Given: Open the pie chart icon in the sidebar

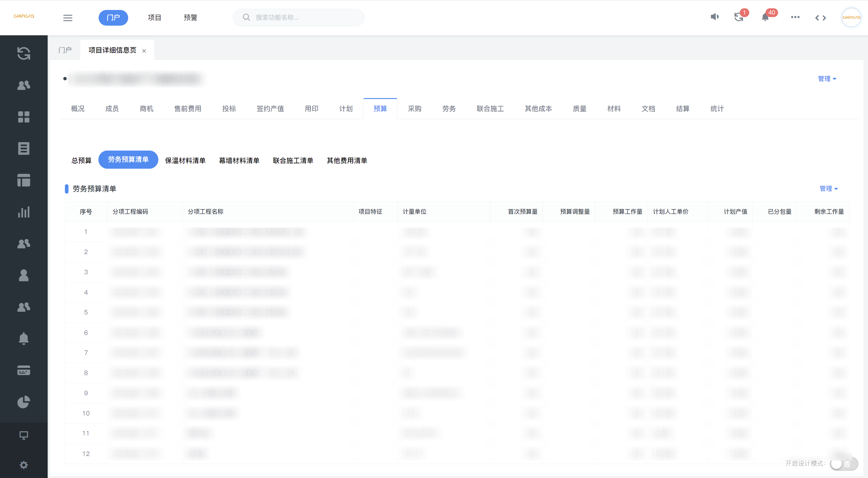Looking at the screenshot, I should 24,402.
